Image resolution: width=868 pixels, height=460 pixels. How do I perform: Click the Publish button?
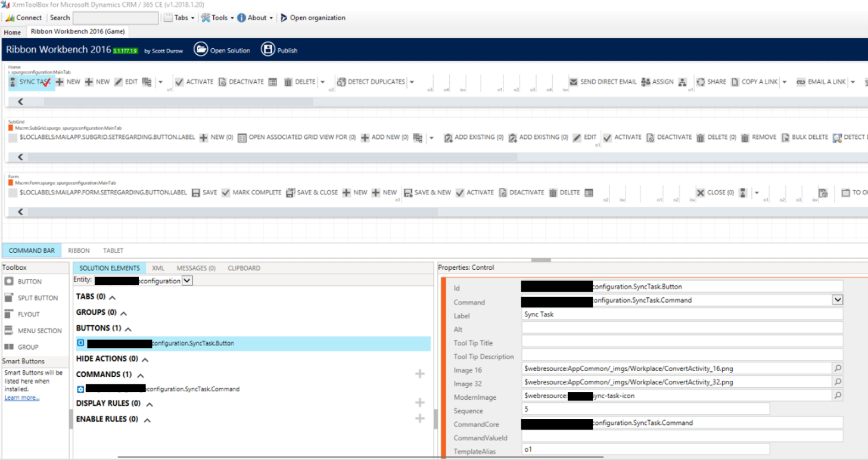click(x=279, y=50)
